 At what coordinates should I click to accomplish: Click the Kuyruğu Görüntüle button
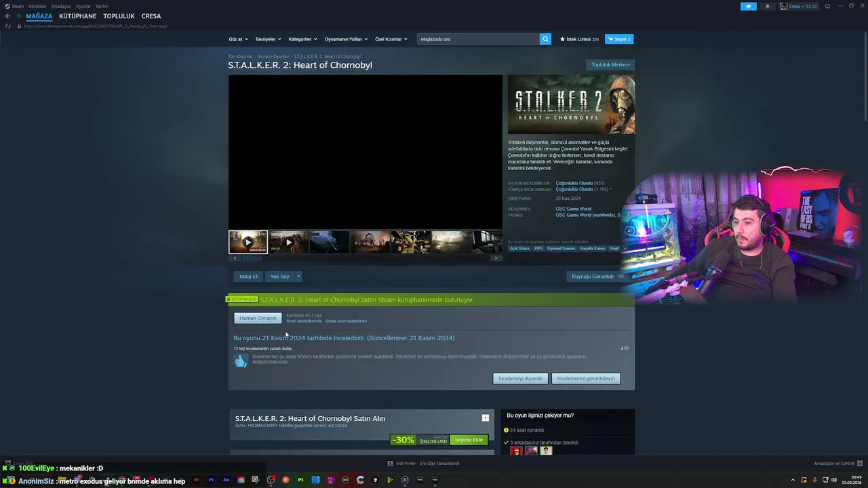(x=597, y=277)
